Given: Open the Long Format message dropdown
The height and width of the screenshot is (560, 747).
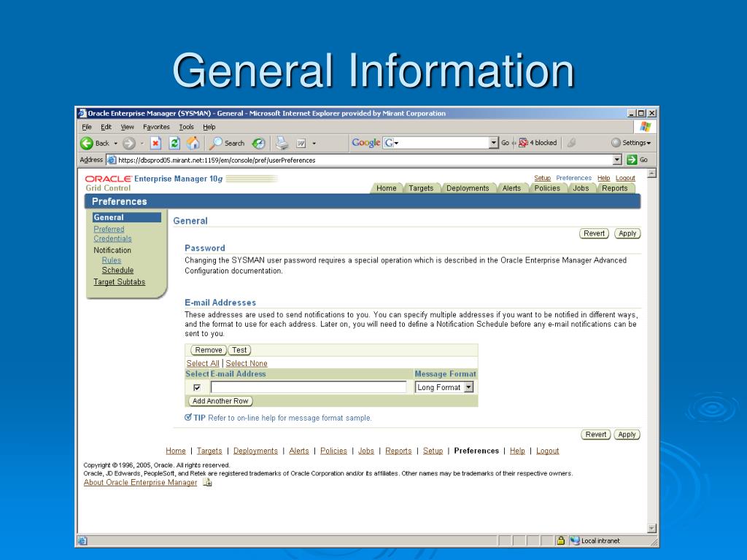Looking at the screenshot, I should (469, 387).
